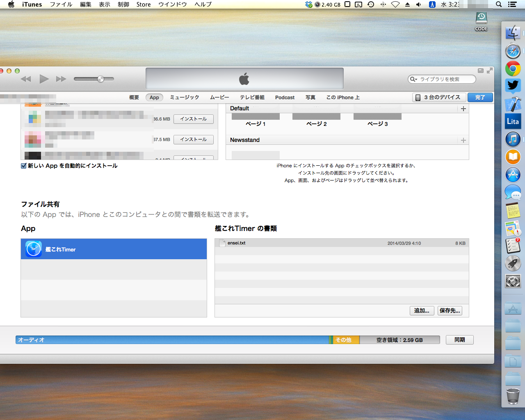This screenshot has height=420, width=525.
Task: Click the eject menu bar icon
Action: pos(407,4)
